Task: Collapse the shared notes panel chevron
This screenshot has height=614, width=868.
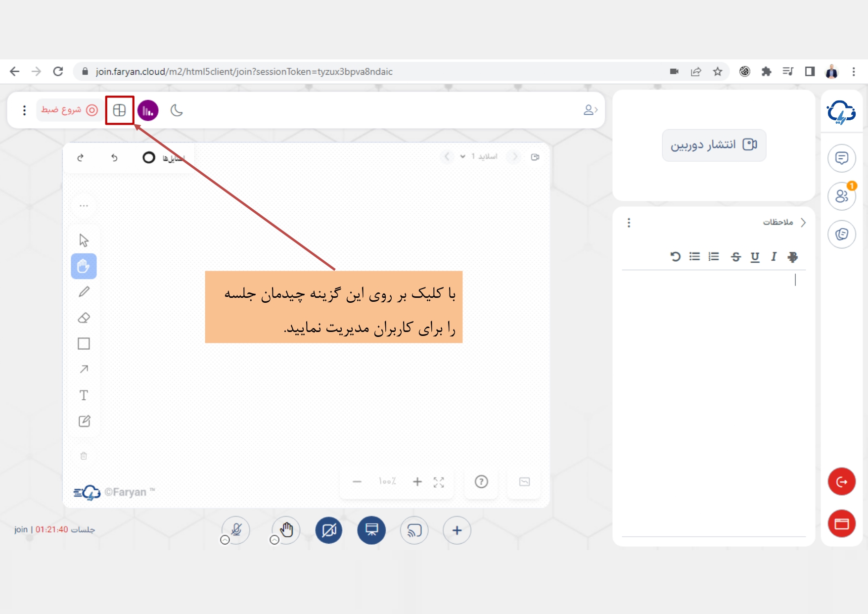Action: (x=803, y=222)
